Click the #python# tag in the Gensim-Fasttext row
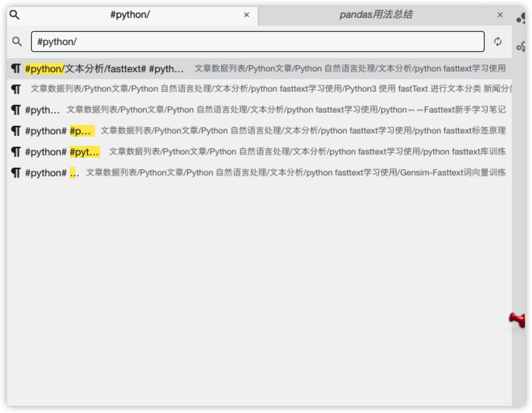This screenshot has height=413, width=532. [46, 173]
